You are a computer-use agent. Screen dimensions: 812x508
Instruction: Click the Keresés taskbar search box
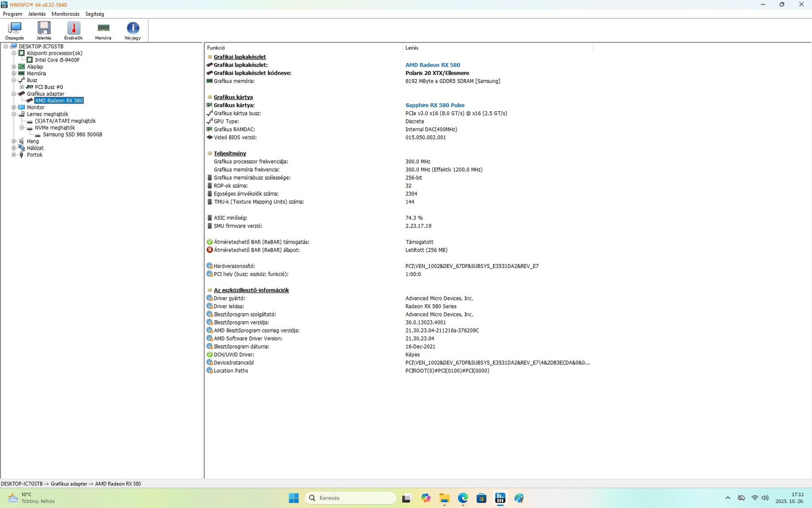[x=350, y=498]
